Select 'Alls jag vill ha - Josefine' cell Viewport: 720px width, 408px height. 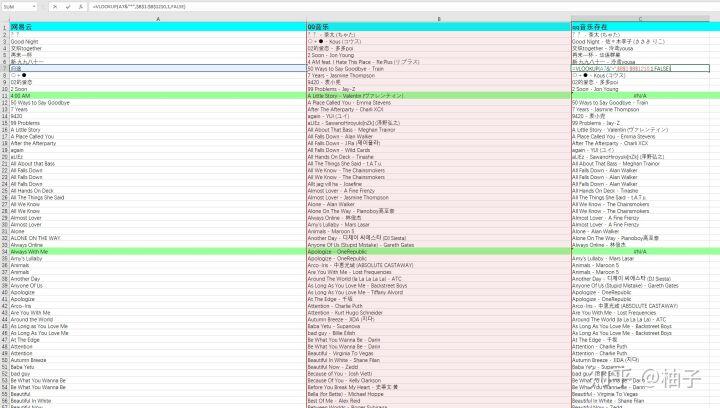tap(439, 184)
